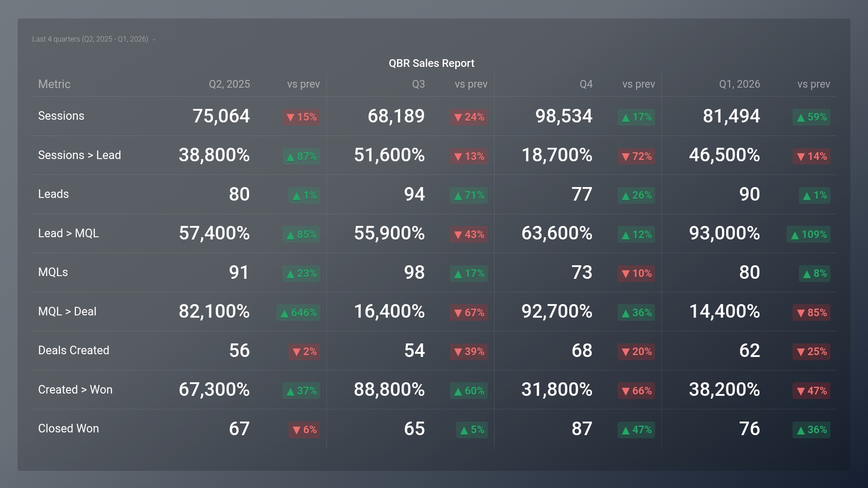868x488 pixels.
Task: Select the red 85% decline badge on MQL > Deal Q1 2026
Action: click(811, 312)
